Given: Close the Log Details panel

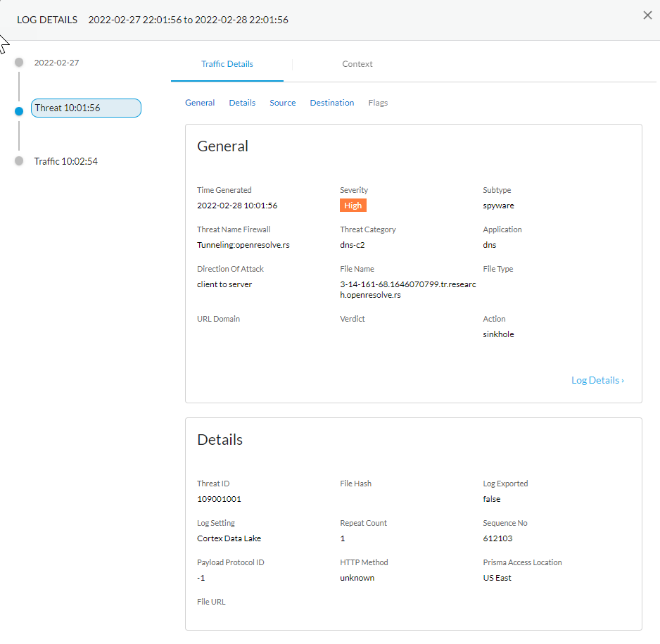Looking at the screenshot, I should point(647,15).
